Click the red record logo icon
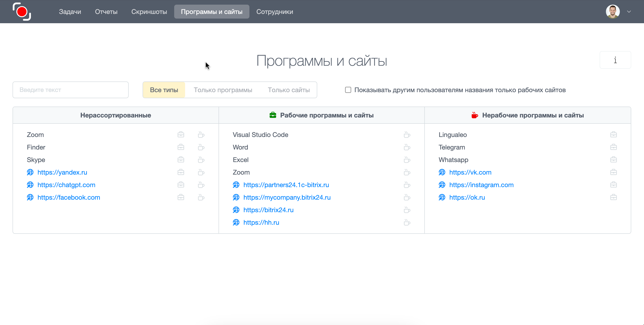 click(x=22, y=12)
